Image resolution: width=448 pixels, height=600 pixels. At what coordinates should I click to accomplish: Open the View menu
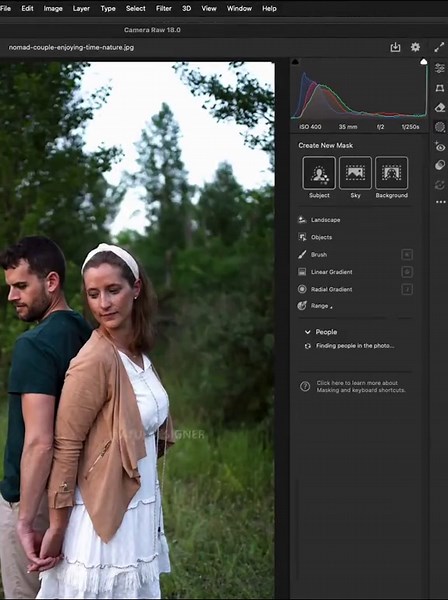pyautogui.click(x=209, y=8)
